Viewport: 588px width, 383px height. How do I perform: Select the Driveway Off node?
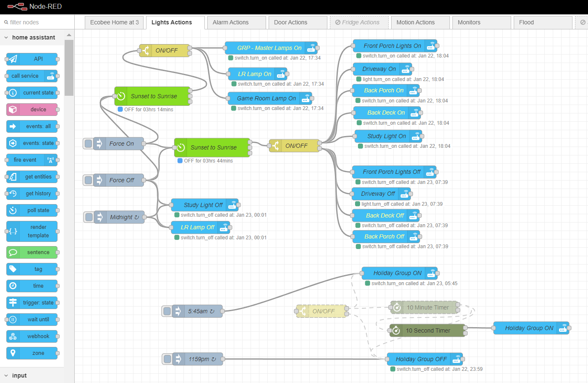(381, 194)
